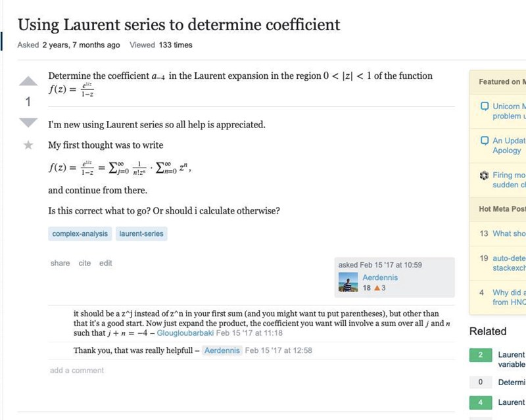The image size is (526, 420).
Task: Open Aerdennis profile in the asker card
Action: coord(380,277)
